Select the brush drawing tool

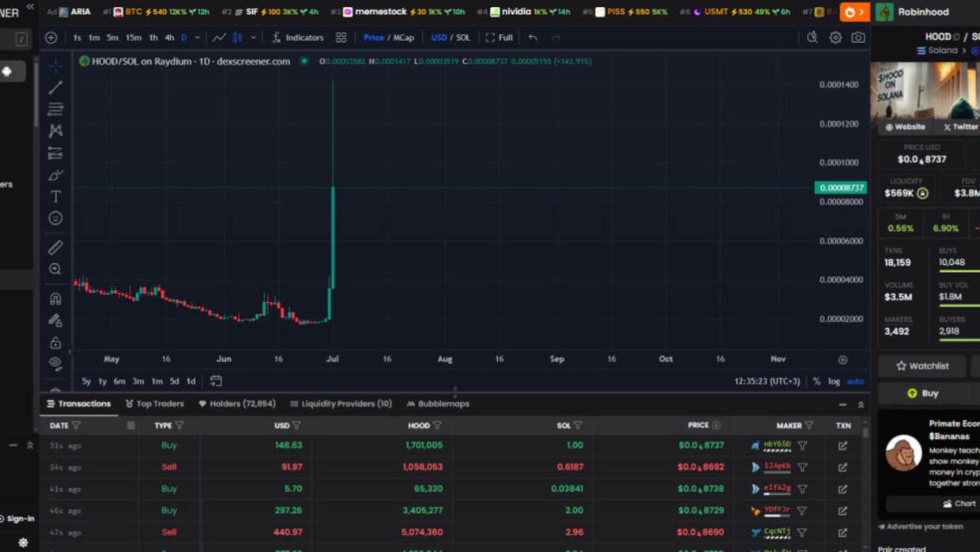[55, 175]
